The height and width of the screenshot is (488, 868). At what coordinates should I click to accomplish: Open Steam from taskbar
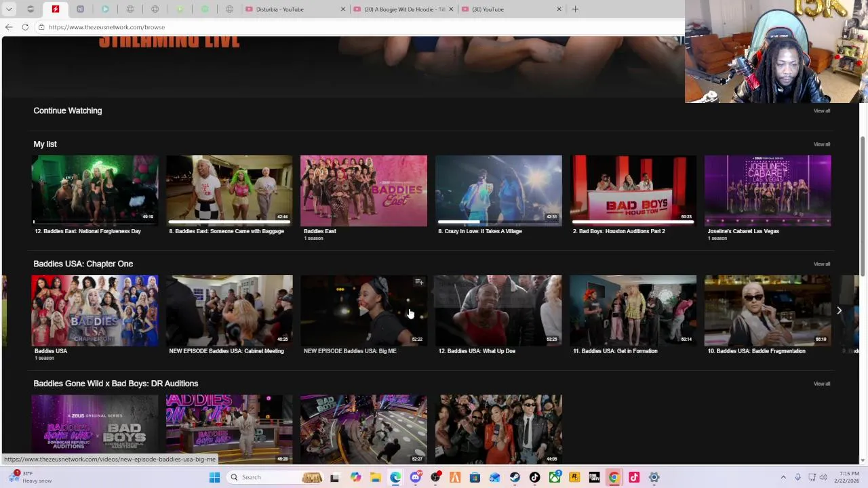(515, 477)
